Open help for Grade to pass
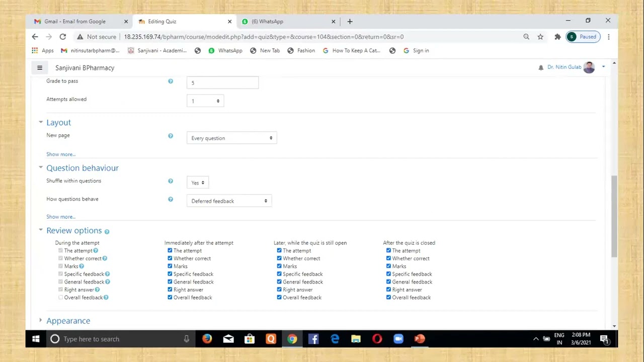Viewport: 644px width, 362px height. 171,81
